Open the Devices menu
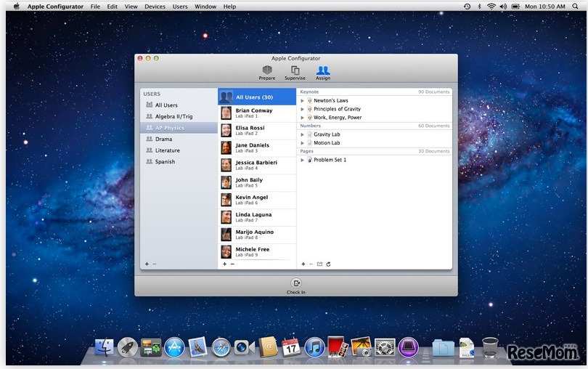588x369 pixels. pyautogui.click(x=155, y=7)
